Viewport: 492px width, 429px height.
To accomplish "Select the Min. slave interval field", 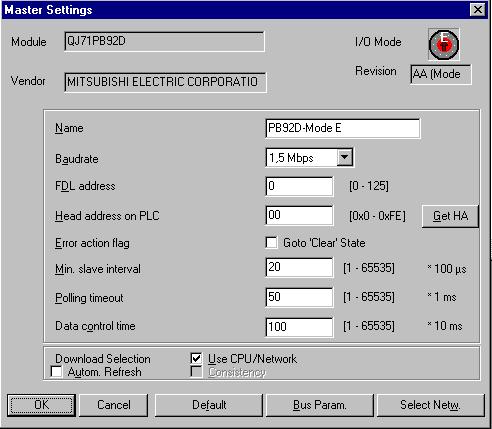I will coord(299,267).
